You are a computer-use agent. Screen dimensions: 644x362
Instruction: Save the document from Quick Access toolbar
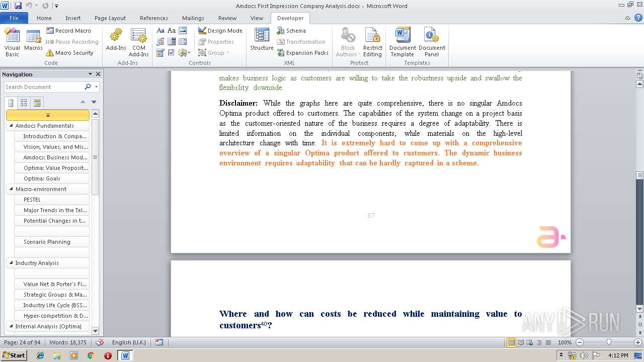(18, 6)
